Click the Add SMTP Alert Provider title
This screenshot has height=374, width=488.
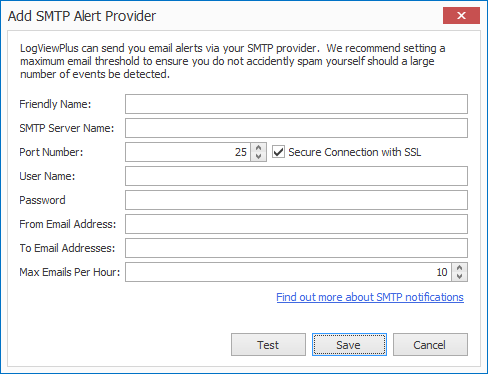82,16
